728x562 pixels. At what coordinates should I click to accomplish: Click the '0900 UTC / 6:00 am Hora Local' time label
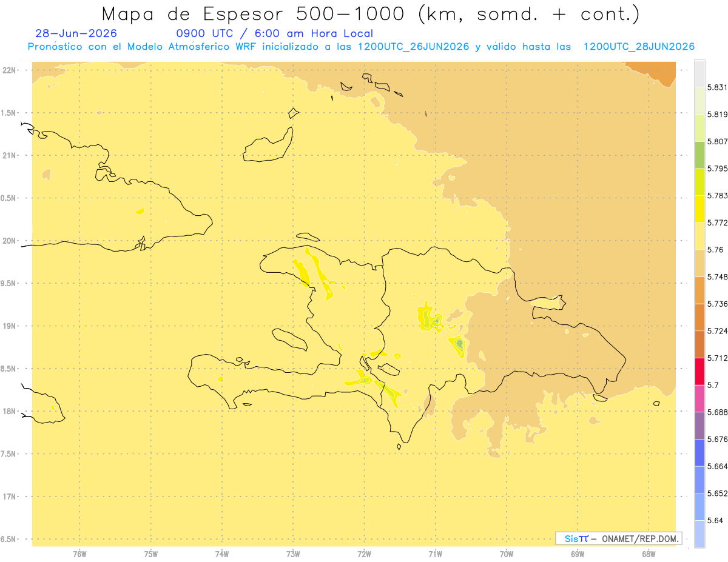coord(275,33)
